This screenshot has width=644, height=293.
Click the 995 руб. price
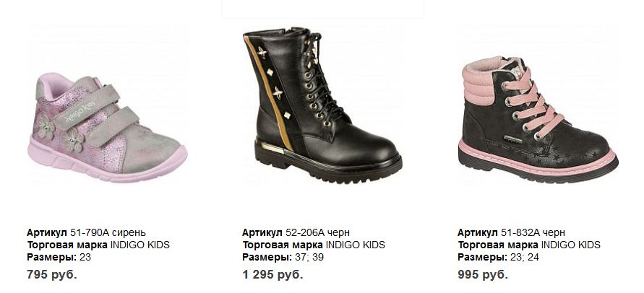pyautogui.click(x=483, y=274)
